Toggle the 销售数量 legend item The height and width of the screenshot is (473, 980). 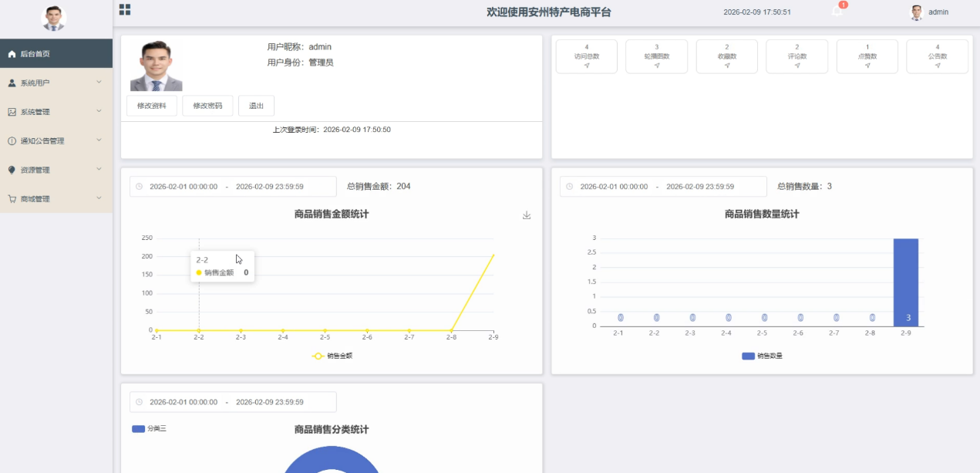pos(762,356)
